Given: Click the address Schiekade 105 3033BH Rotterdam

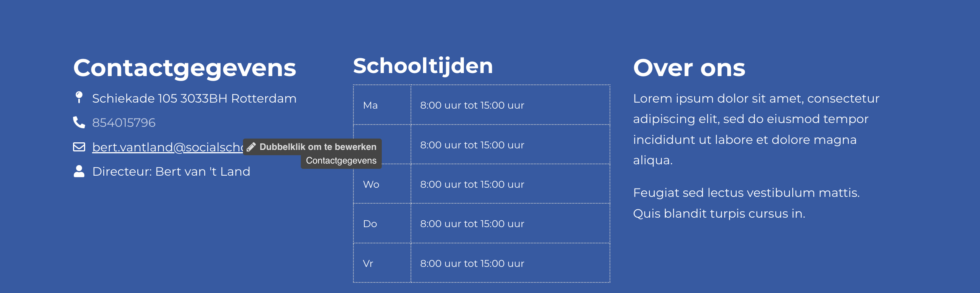Looking at the screenshot, I should pos(194,98).
